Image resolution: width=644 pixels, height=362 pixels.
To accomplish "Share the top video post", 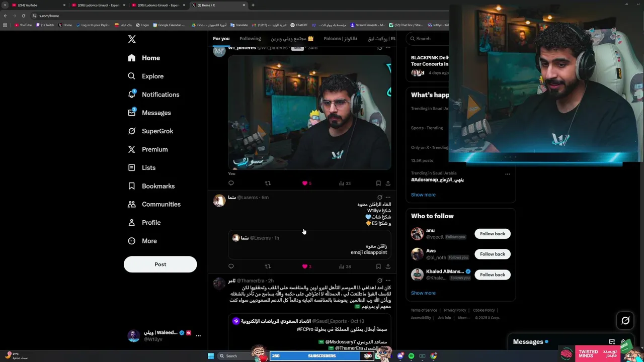I will pos(388,183).
